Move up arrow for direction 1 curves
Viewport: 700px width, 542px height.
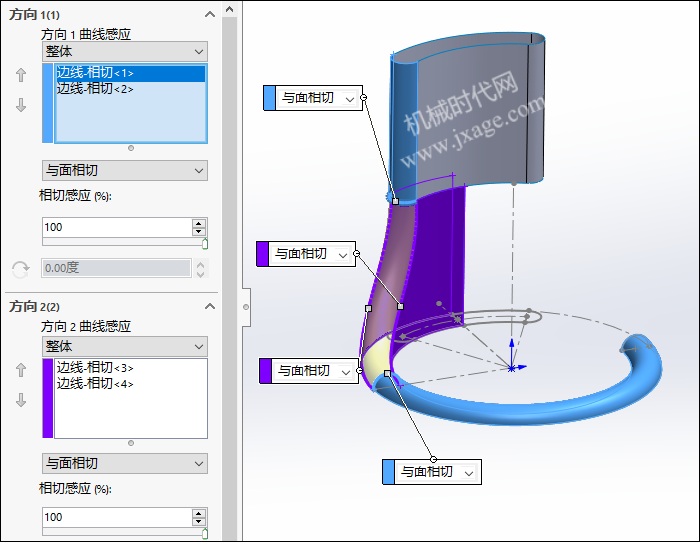click(x=21, y=75)
